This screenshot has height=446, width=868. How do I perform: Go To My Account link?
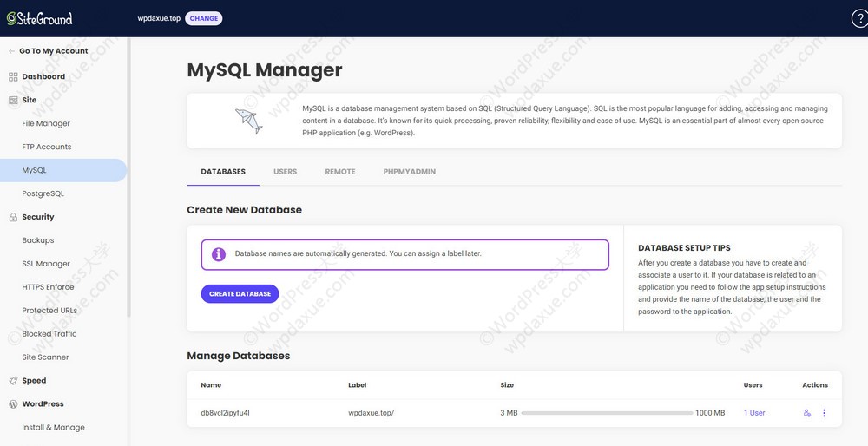[x=54, y=51]
